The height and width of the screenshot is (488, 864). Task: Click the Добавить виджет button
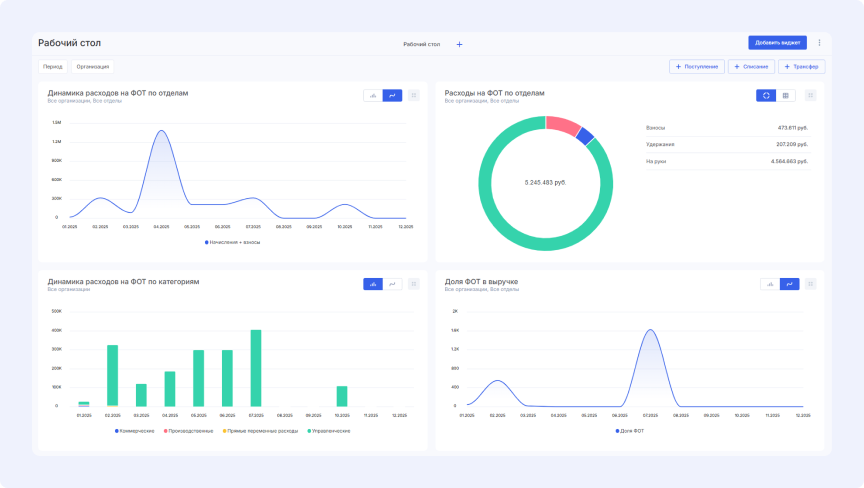pyautogui.click(x=777, y=43)
